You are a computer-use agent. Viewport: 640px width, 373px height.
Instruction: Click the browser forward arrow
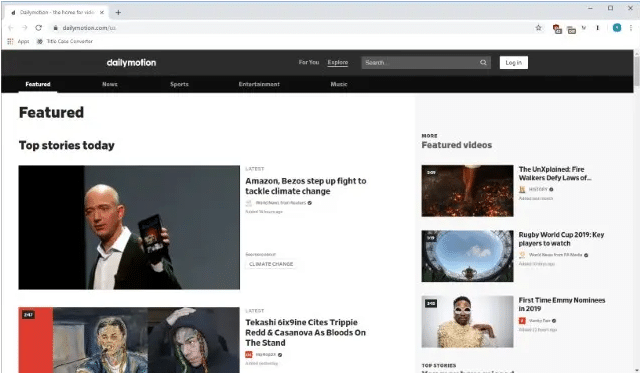(x=24, y=28)
